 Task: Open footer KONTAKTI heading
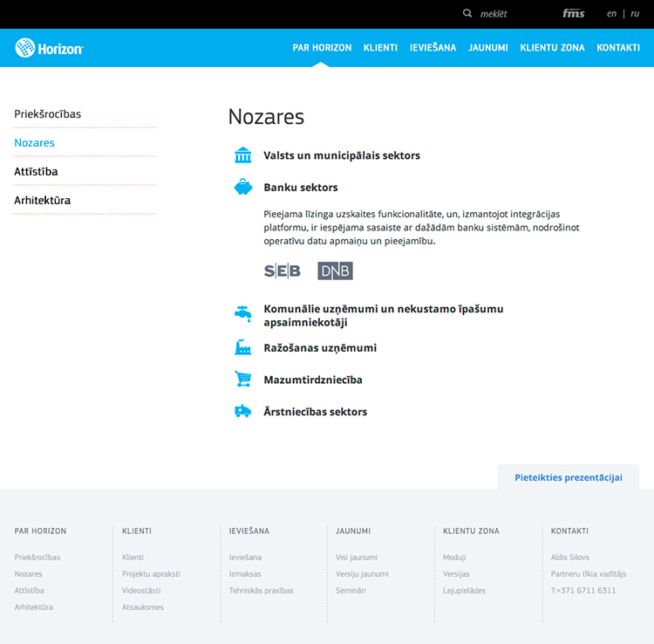tap(569, 531)
